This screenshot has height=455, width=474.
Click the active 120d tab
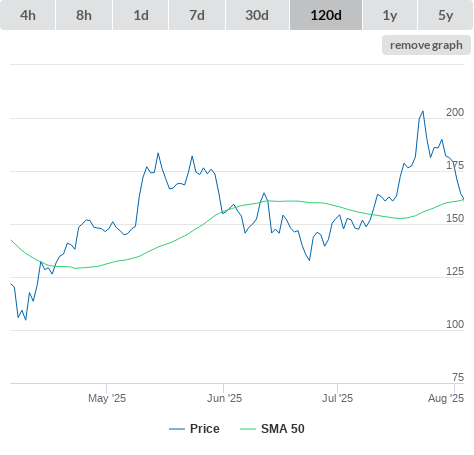pos(326,15)
